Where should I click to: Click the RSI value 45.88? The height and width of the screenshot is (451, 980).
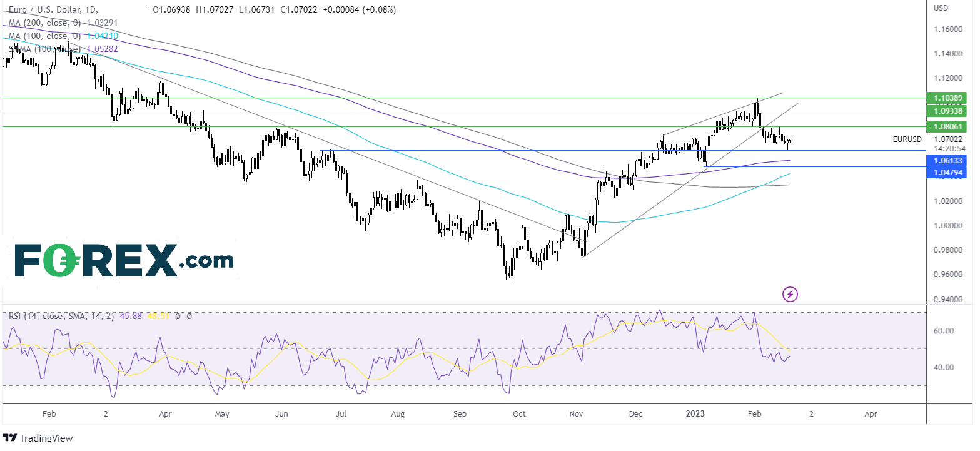[130, 317]
